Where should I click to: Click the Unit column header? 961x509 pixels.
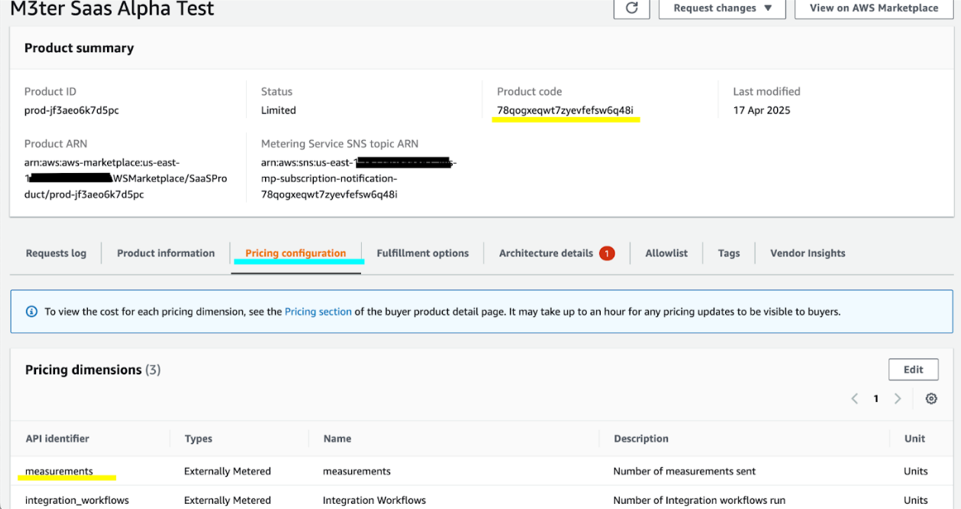click(914, 439)
